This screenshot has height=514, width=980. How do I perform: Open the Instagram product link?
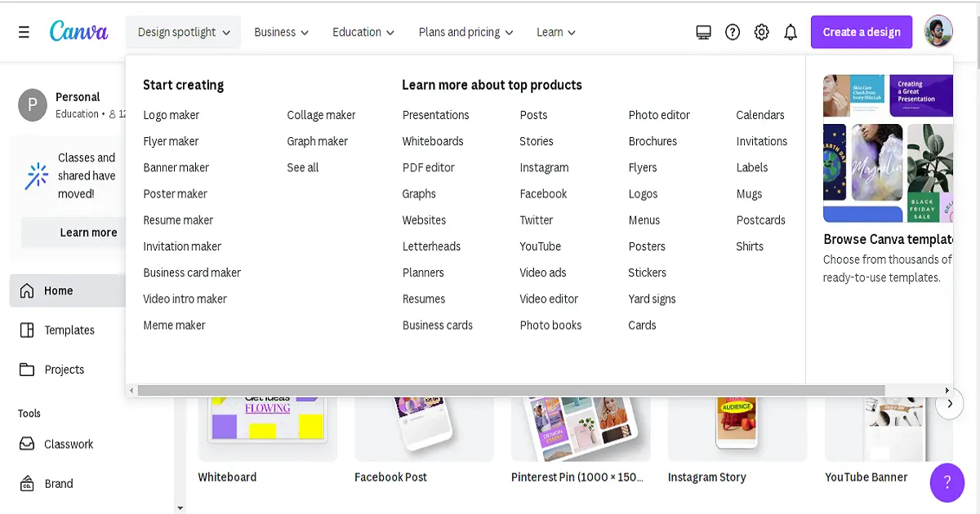coord(545,167)
